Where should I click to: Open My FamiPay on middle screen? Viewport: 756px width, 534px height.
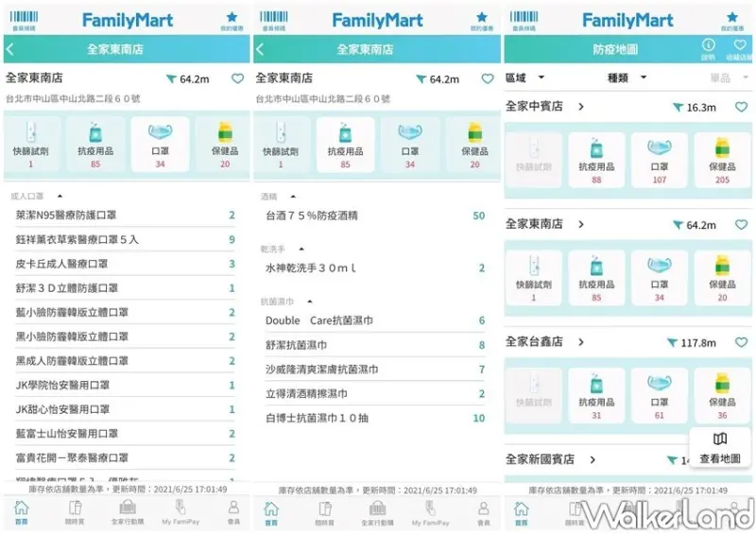(x=430, y=514)
